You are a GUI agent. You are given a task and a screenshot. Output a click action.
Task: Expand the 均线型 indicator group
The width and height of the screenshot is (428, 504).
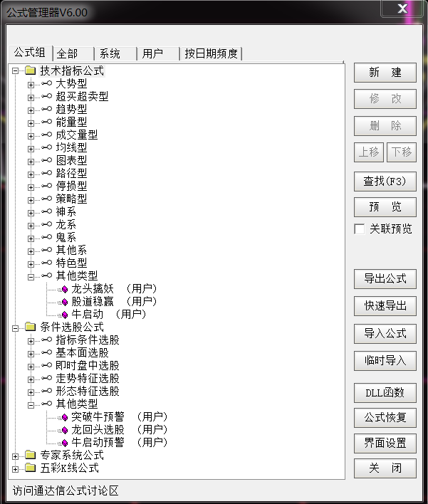[31, 148]
